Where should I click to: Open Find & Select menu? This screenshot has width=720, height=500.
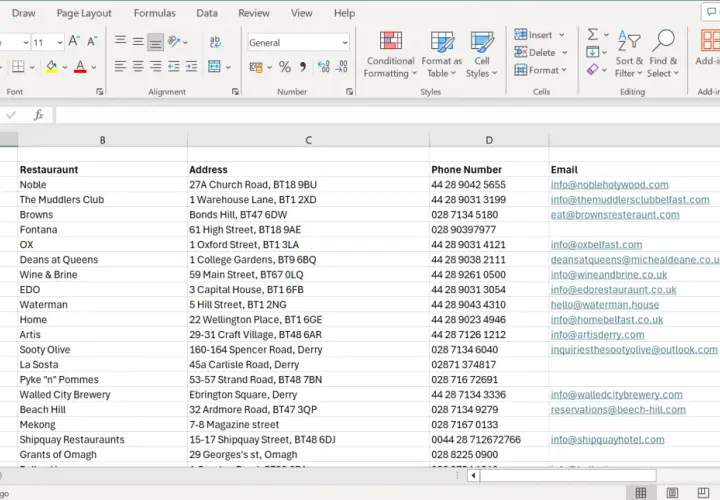point(663,54)
